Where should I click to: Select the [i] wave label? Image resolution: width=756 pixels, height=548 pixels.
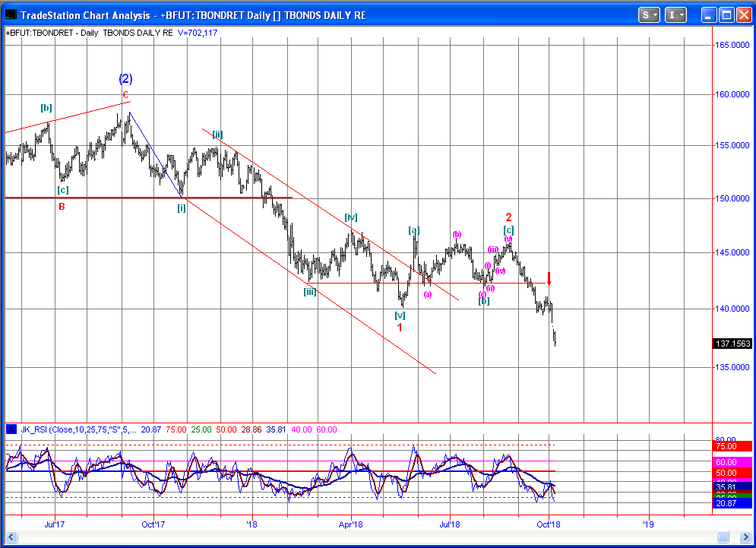click(182, 208)
